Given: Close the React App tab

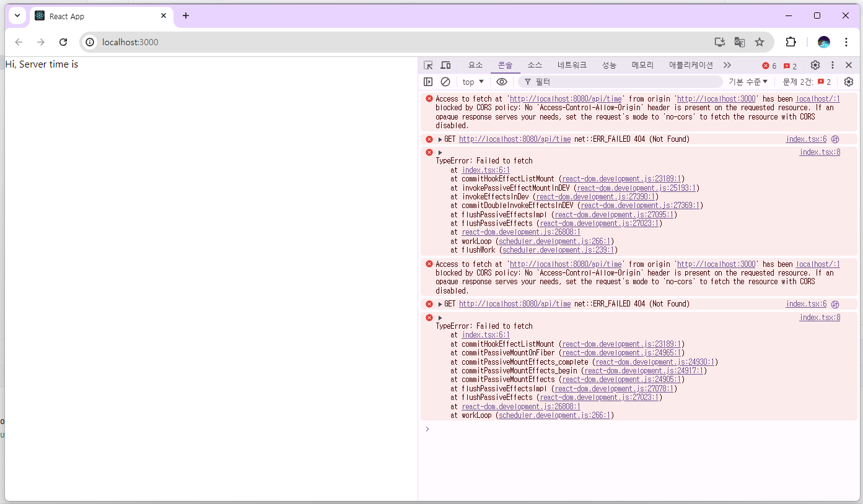Looking at the screenshot, I should point(164,16).
